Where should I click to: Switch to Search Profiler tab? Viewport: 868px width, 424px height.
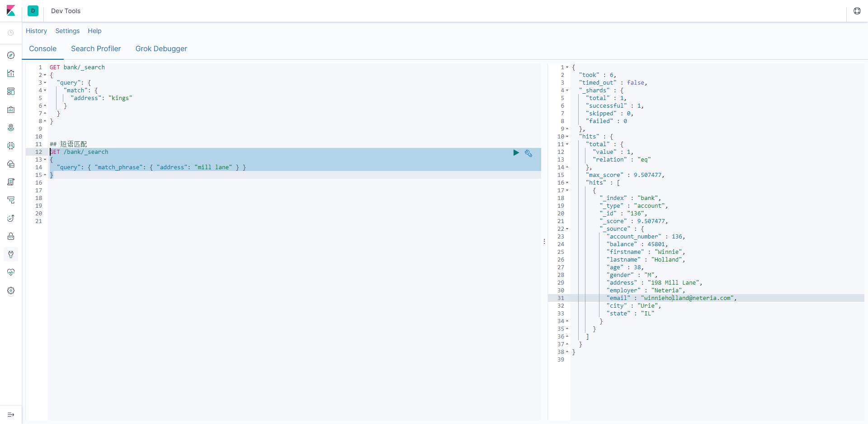coord(96,49)
